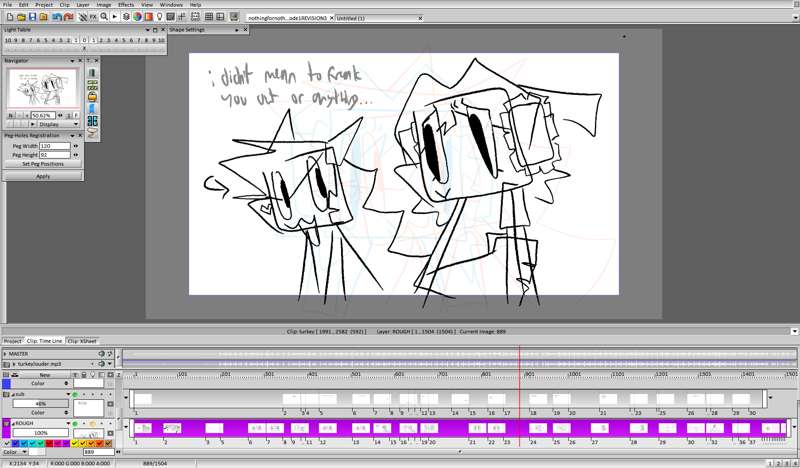The width and height of the screenshot is (800, 468).
Task: Click the light bulb Light Table icon
Action: (160, 17)
